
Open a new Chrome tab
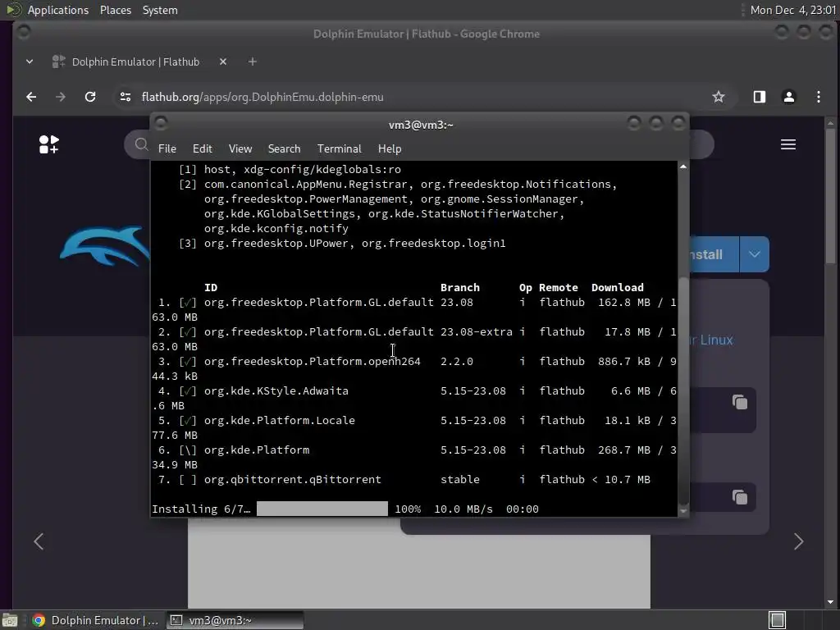click(253, 62)
